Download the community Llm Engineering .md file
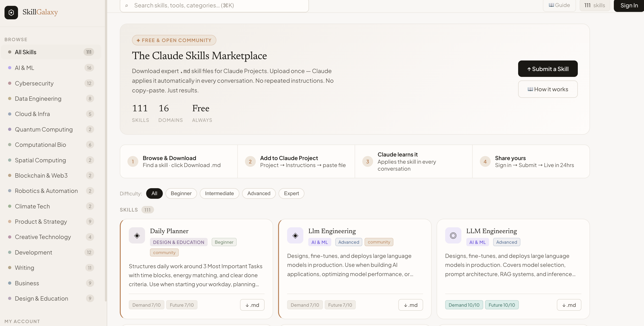The image size is (644, 326). tap(410, 305)
